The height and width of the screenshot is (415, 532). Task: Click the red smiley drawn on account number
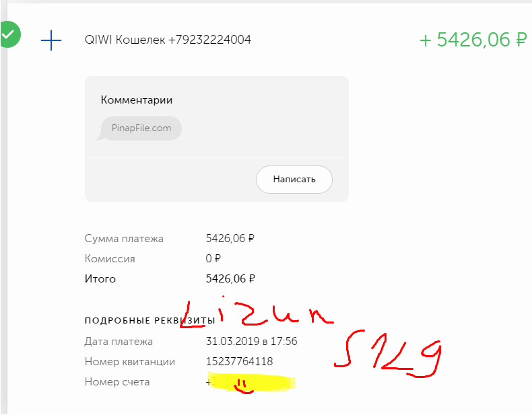click(x=243, y=387)
